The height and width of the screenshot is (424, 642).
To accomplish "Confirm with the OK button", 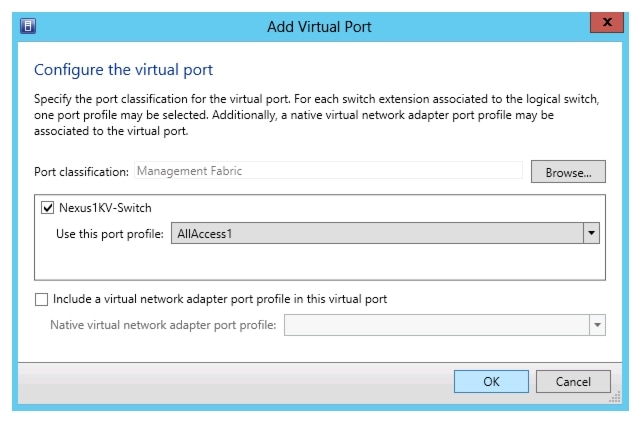I will coord(491,381).
